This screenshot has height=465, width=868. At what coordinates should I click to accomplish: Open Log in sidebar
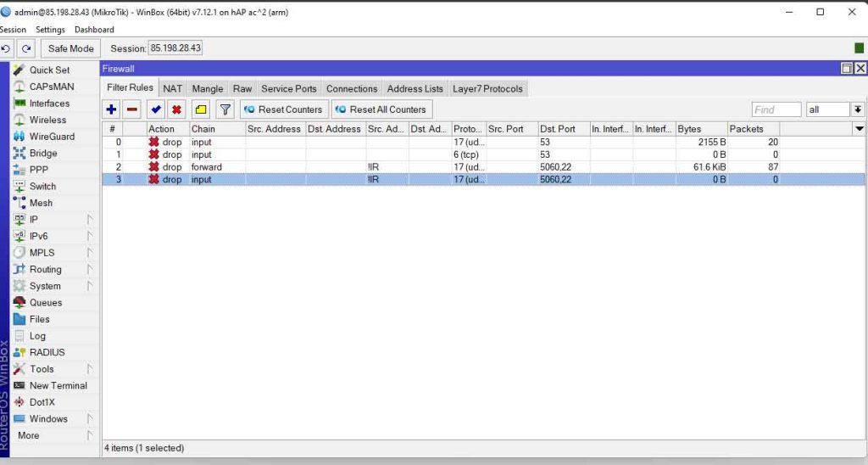pos(37,336)
